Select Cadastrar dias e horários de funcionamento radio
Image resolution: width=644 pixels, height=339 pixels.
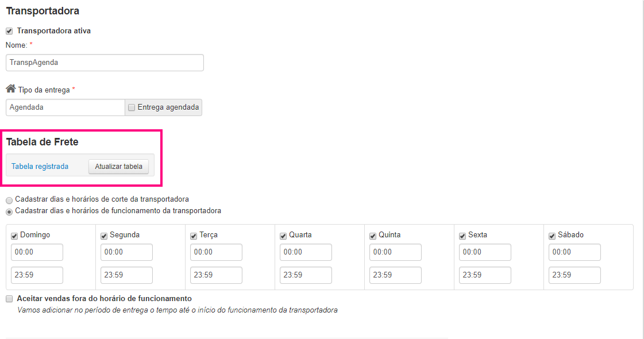point(9,212)
